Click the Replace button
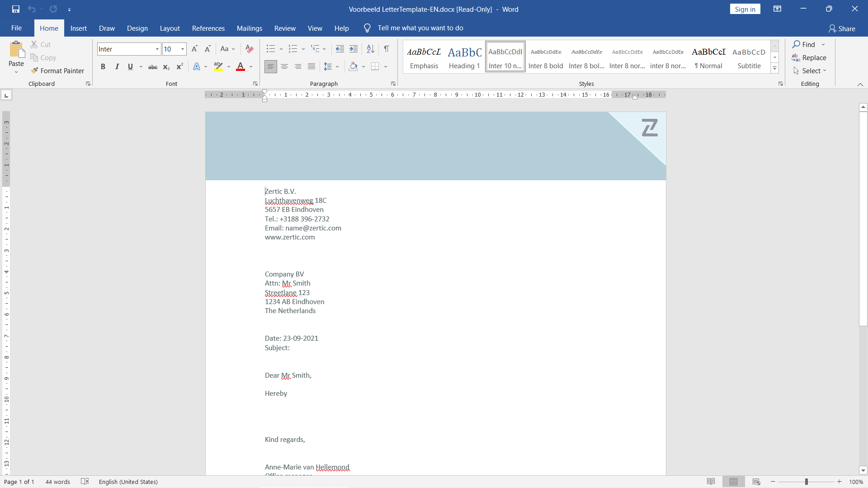 point(809,57)
